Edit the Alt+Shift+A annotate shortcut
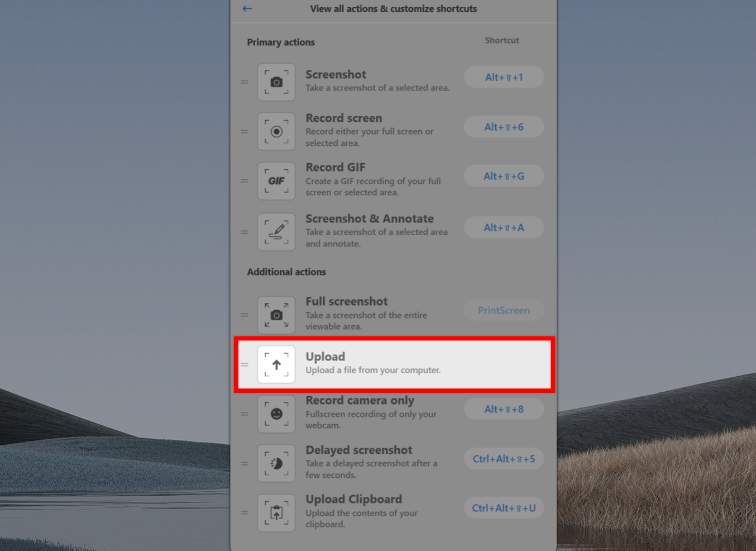The height and width of the screenshot is (551, 756). [504, 227]
